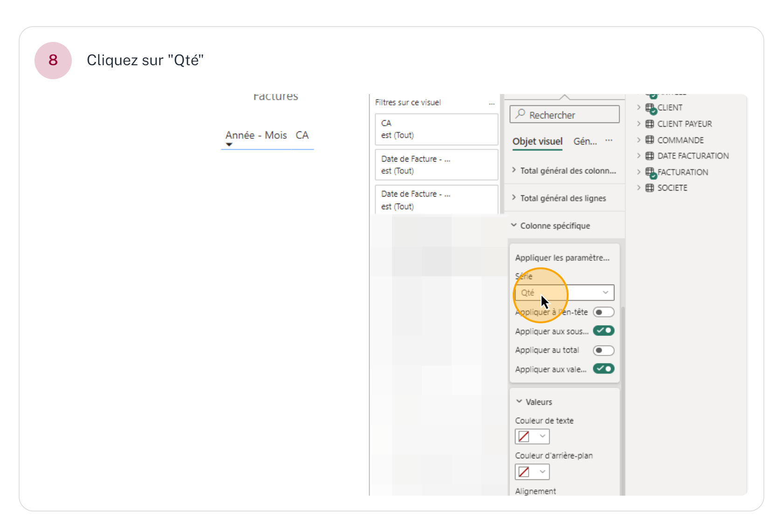Click the DATE FACTURATION table icon
The image size is (783, 532).
[x=650, y=156]
